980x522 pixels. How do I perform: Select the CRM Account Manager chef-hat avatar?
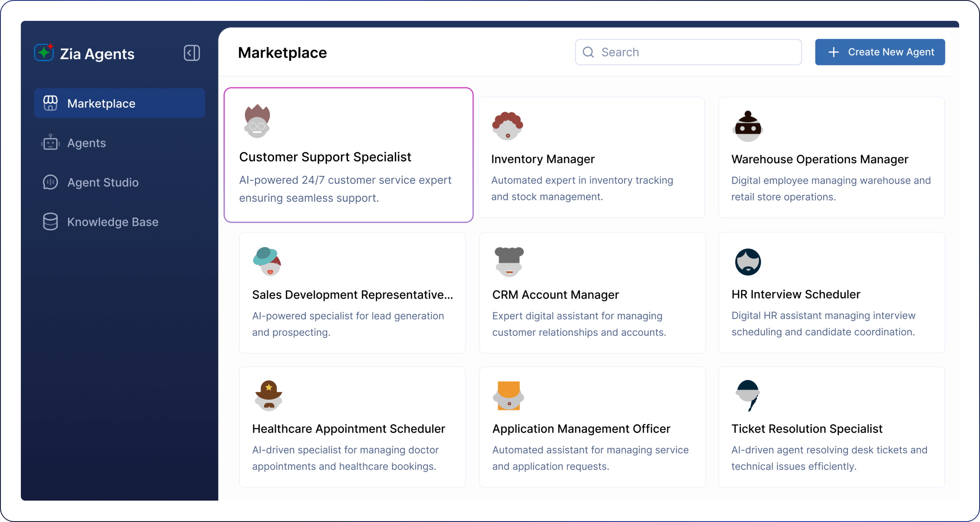point(509,261)
